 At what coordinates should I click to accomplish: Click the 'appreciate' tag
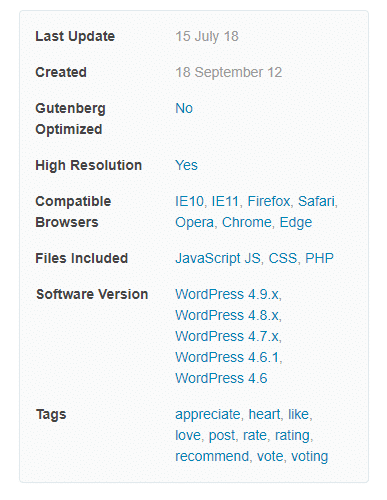[x=208, y=414]
